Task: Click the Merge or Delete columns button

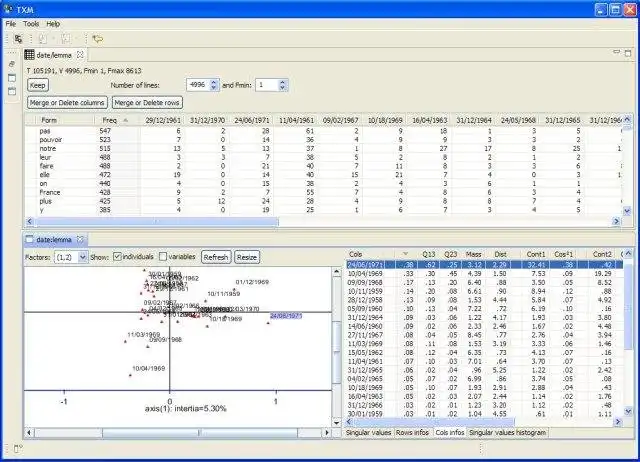Action: [x=67, y=102]
